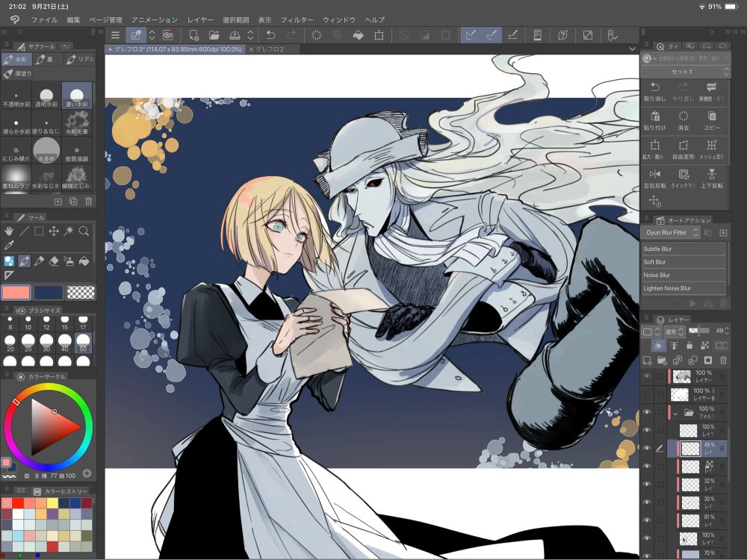Click the Duplicate sub tool icon
This screenshot has width=747, height=560.
click(73, 202)
